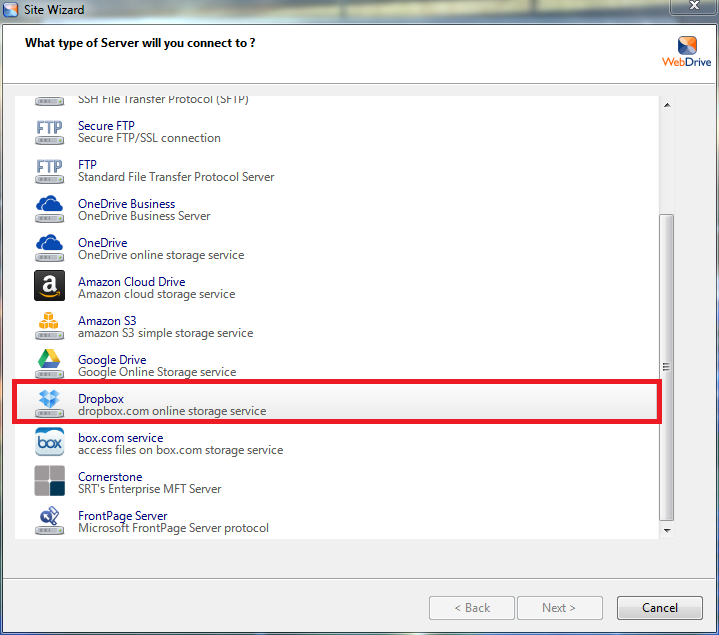This screenshot has height=635, width=719.
Task: Click the WebDrive logo
Action: click(686, 50)
